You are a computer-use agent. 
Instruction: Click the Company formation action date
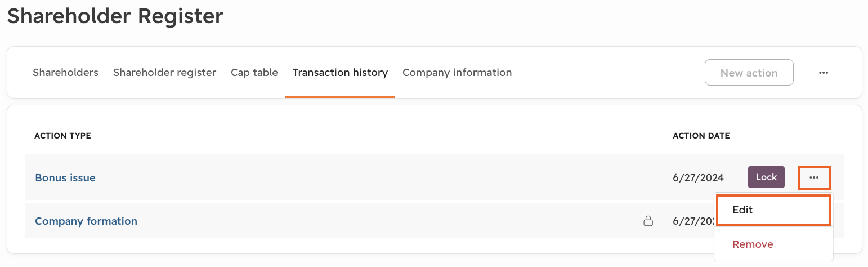click(x=693, y=221)
